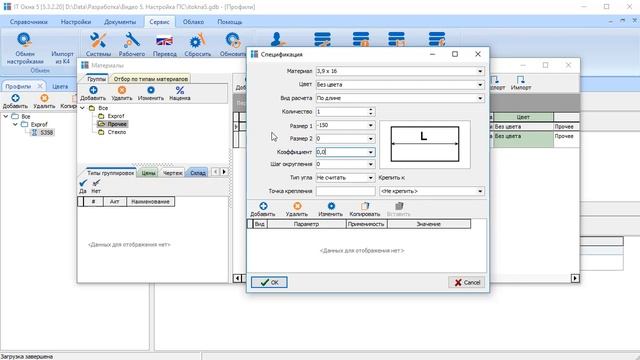Collapse the Exprof node in Профили tree
This screenshot has height=360, width=640.
click(x=15, y=124)
